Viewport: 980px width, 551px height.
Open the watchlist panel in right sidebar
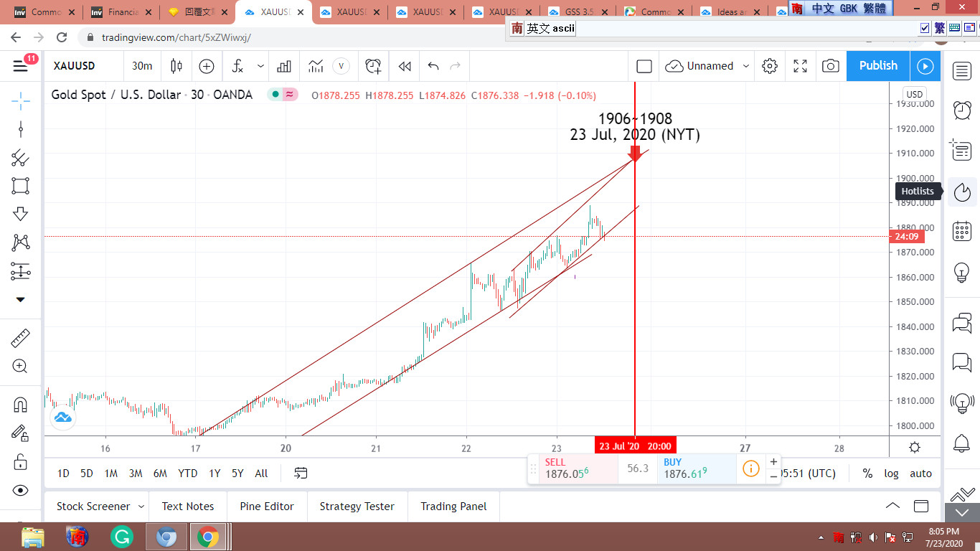click(962, 71)
